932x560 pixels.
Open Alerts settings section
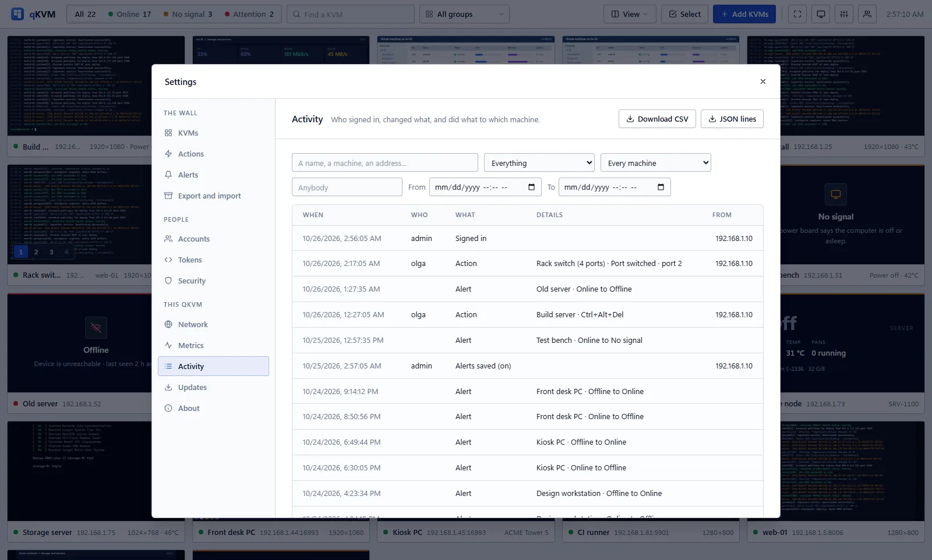click(213, 175)
